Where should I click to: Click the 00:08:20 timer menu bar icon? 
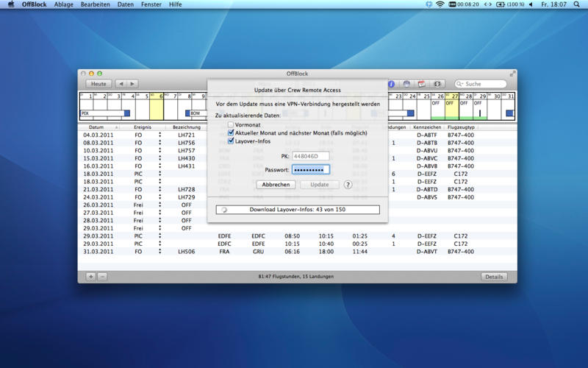pos(464,4)
